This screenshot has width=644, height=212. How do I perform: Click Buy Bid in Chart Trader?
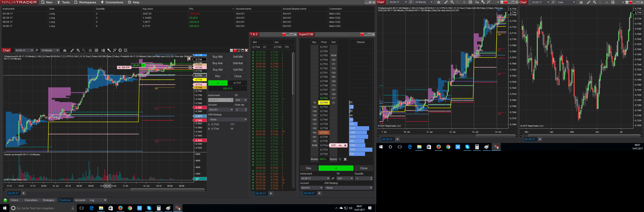pyautogui.click(x=218, y=70)
